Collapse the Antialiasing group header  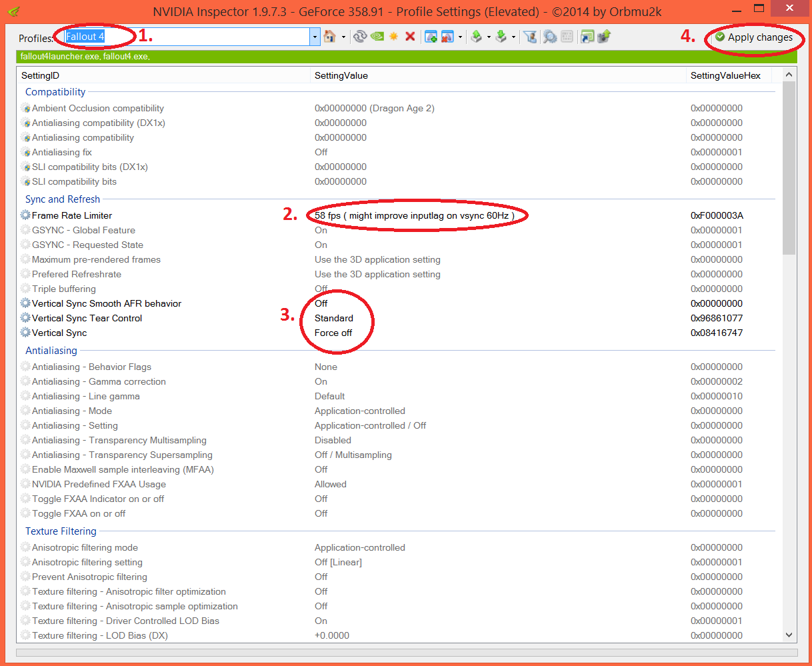[51, 351]
